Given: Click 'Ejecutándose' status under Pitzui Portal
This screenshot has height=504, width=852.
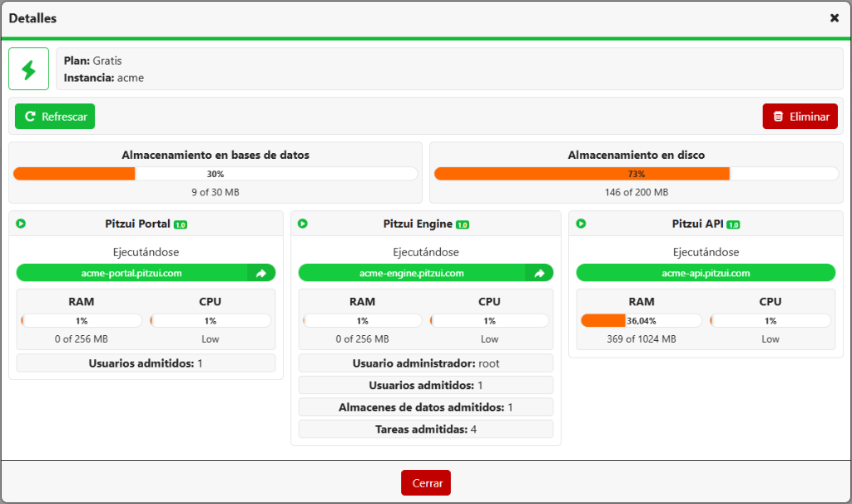Looking at the screenshot, I should [146, 252].
